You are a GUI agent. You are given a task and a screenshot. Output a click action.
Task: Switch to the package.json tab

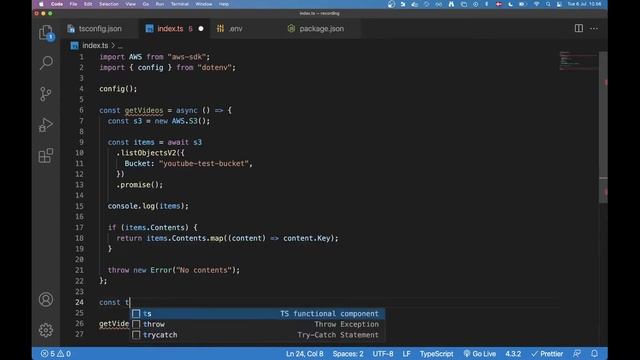tap(321, 29)
